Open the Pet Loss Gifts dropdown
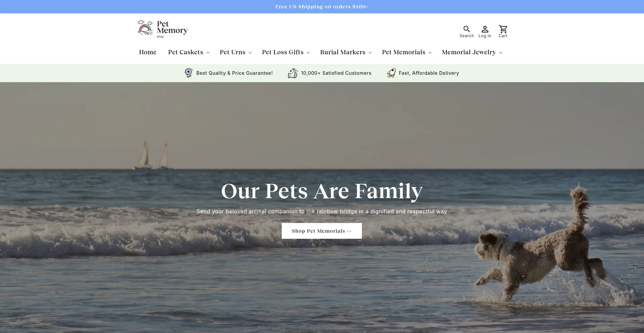Viewport: 644px width, 333px height. (286, 52)
